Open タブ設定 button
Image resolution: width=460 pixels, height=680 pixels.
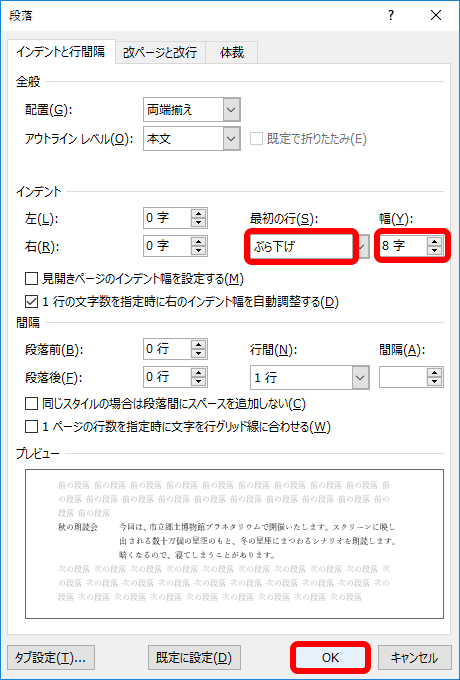pyautogui.click(x=51, y=657)
